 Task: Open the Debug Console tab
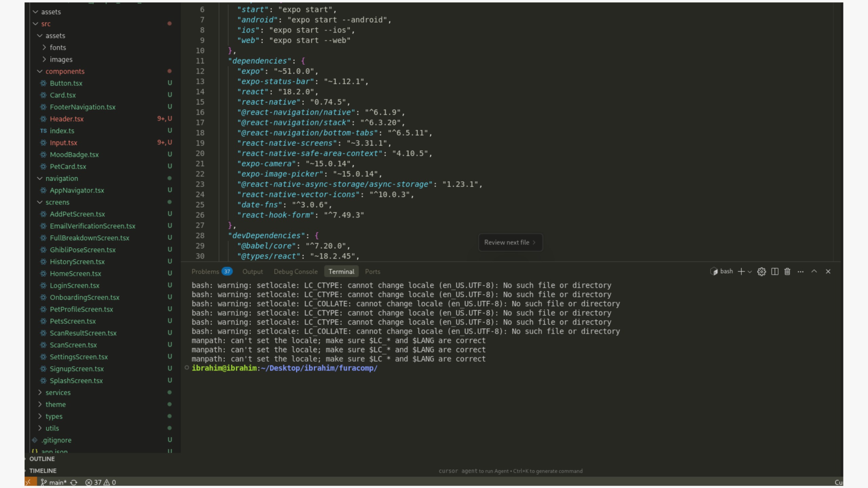(x=296, y=271)
